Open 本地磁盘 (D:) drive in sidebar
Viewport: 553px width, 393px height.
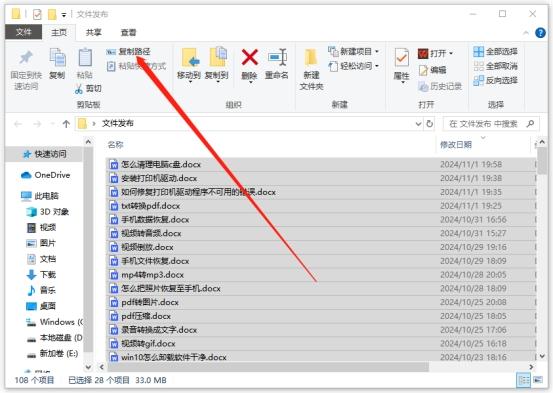[55, 338]
